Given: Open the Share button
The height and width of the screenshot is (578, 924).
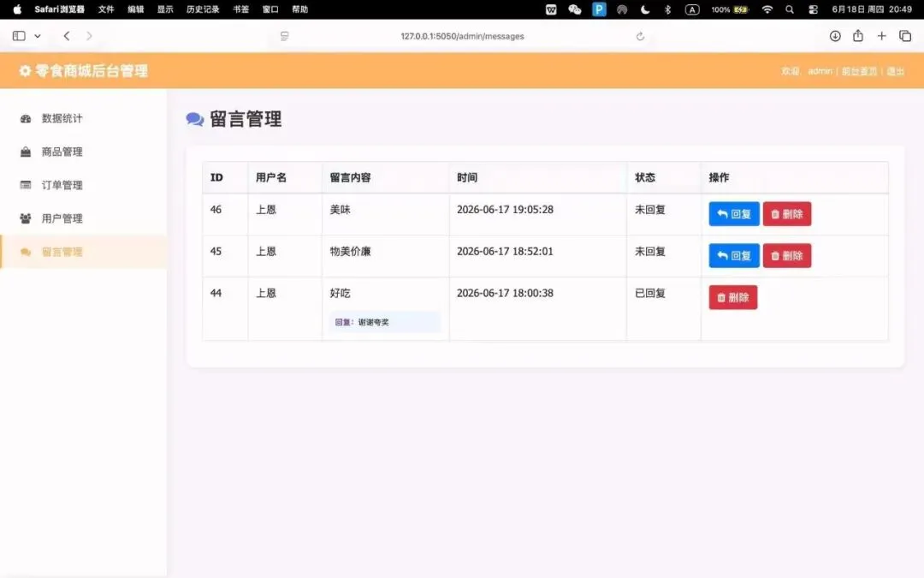Looking at the screenshot, I should coord(858,35).
